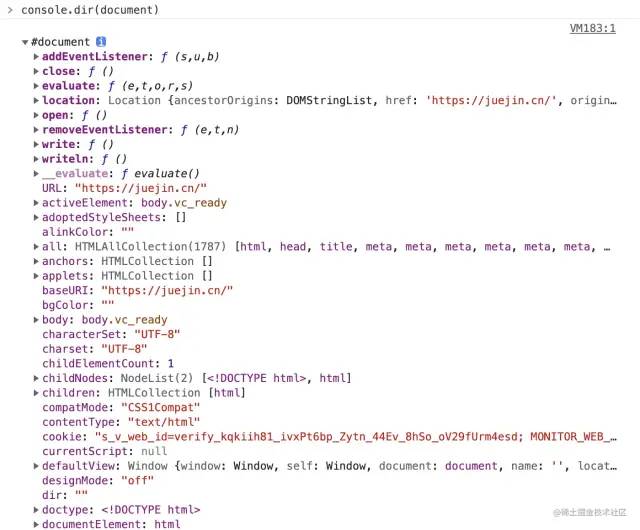
Task: Expand the adoptedStyleSheets array
Action: point(36,217)
